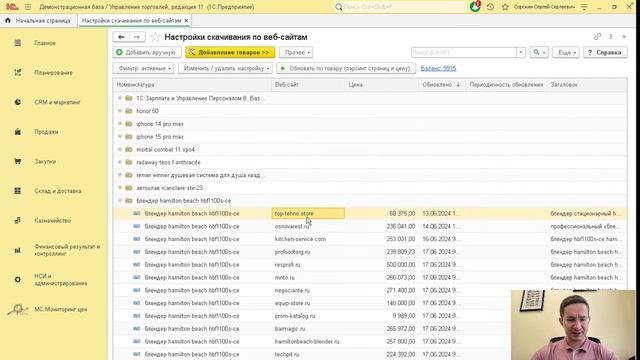The image size is (640, 360).
Task: Open the search field history dropdown arrow
Action: pos(520,52)
